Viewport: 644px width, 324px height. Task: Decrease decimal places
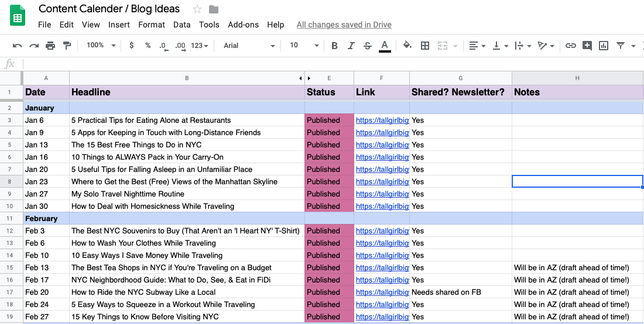tap(163, 46)
